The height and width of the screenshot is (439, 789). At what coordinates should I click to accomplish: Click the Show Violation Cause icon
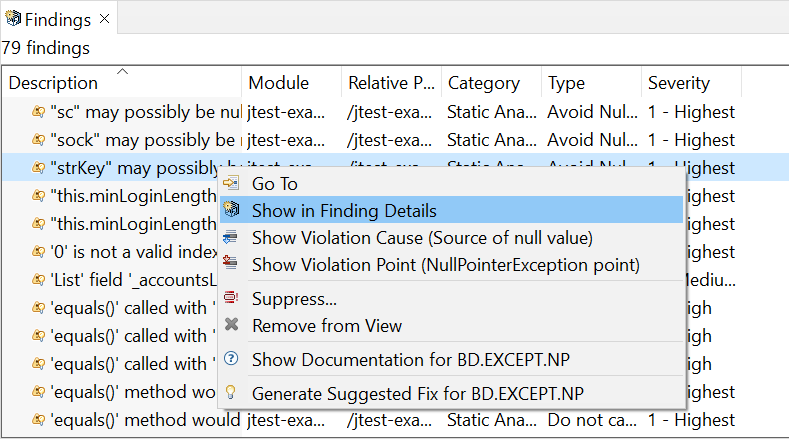pos(231,237)
